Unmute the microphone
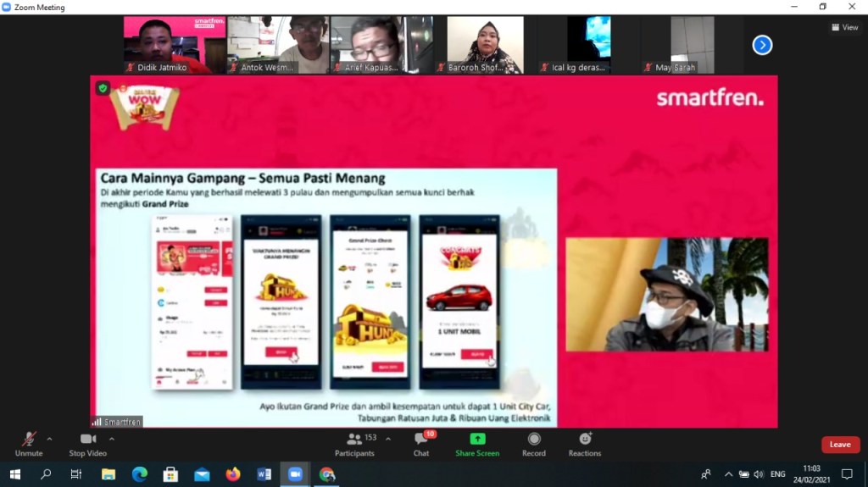This screenshot has height=487, width=868. 29,444
